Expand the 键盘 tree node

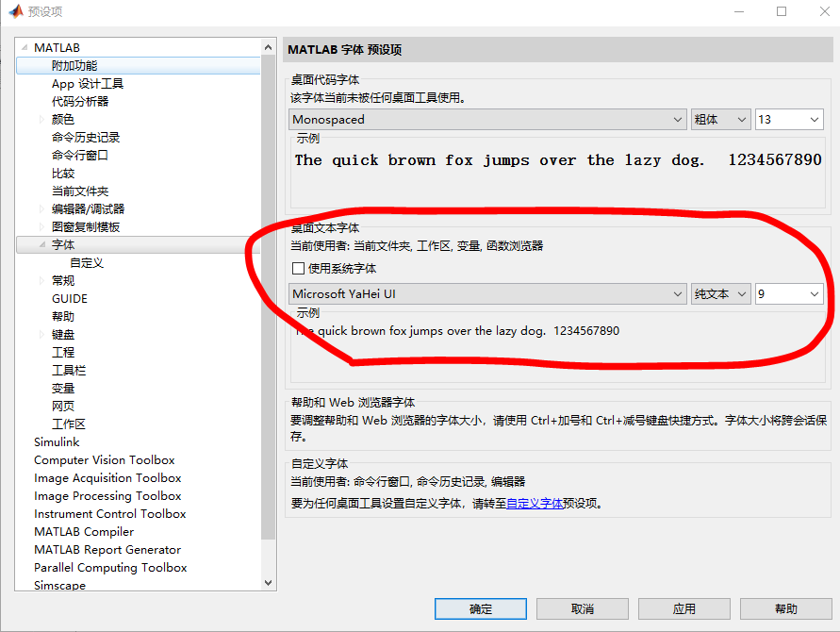[41, 335]
